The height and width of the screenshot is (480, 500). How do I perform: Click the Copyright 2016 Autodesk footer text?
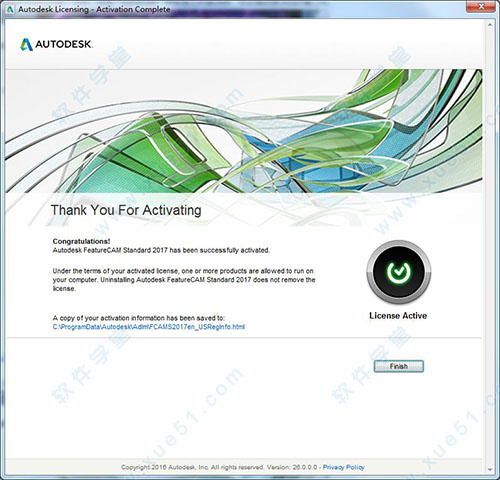[x=192, y=467]
